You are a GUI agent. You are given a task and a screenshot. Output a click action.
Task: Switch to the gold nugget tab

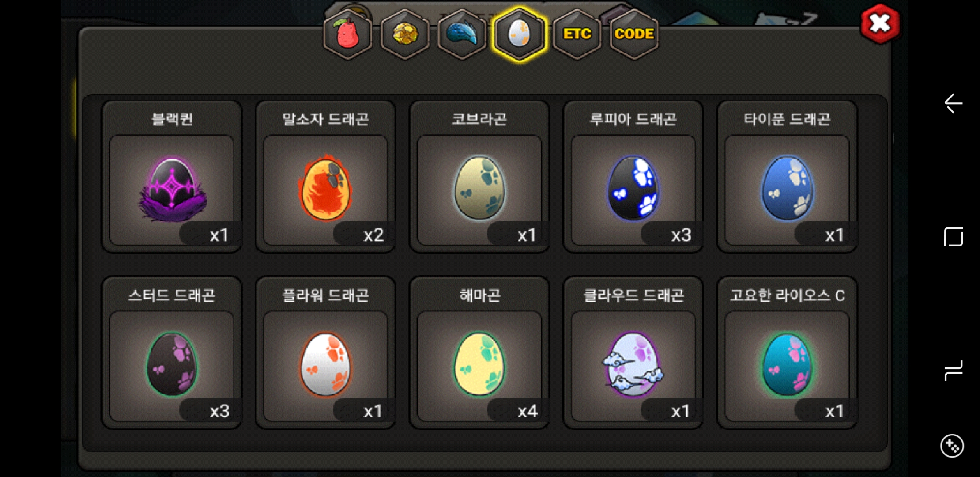click(x=405, y=34)
